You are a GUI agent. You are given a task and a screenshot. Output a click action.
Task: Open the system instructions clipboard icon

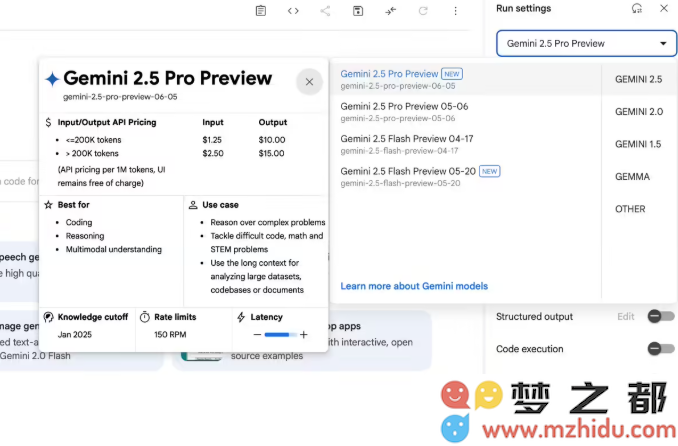click(261, 11)
